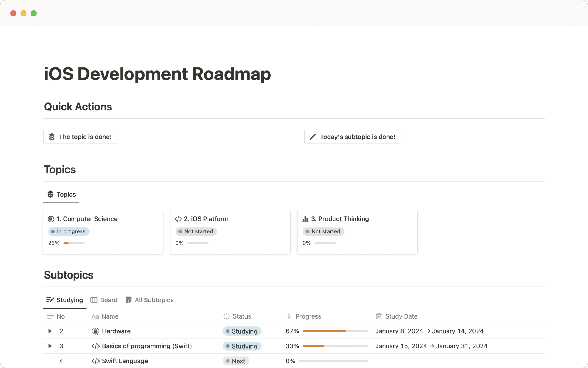
Task: Click the Aa icon in the Name column header
Action: (95, 316)
